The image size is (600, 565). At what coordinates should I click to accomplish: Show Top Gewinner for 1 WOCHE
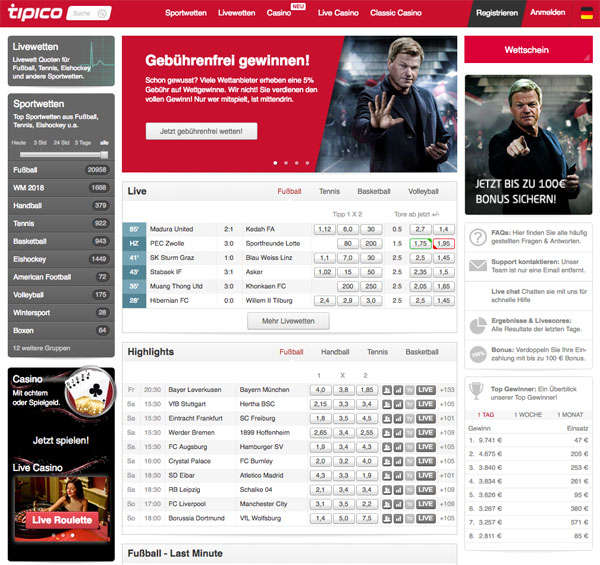528,415
